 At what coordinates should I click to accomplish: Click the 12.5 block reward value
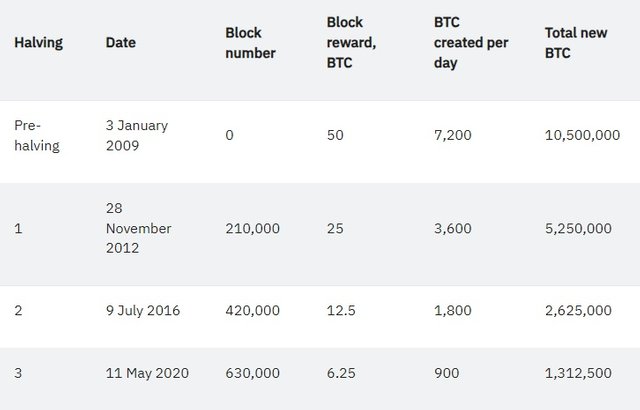(341, 310)
